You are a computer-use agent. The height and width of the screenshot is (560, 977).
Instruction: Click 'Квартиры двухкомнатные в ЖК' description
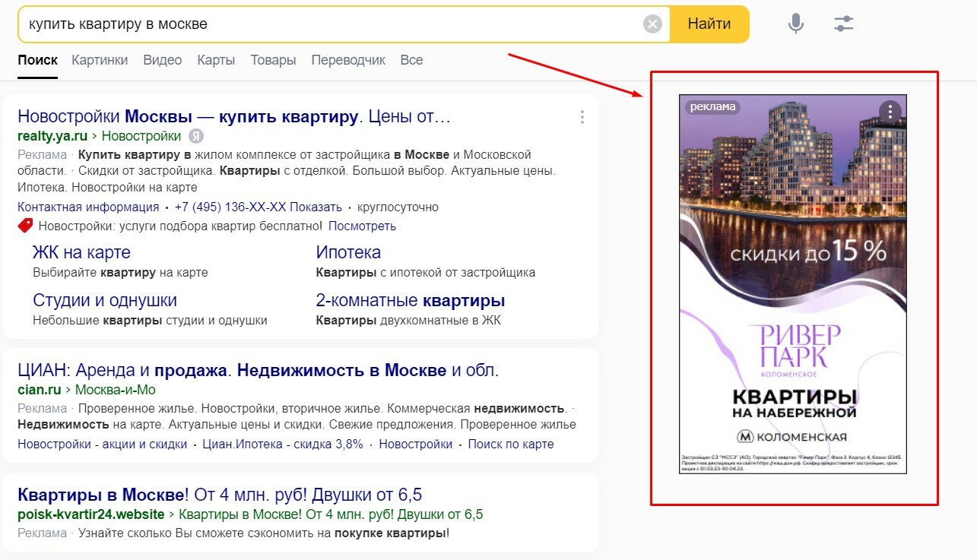[408, 320]
